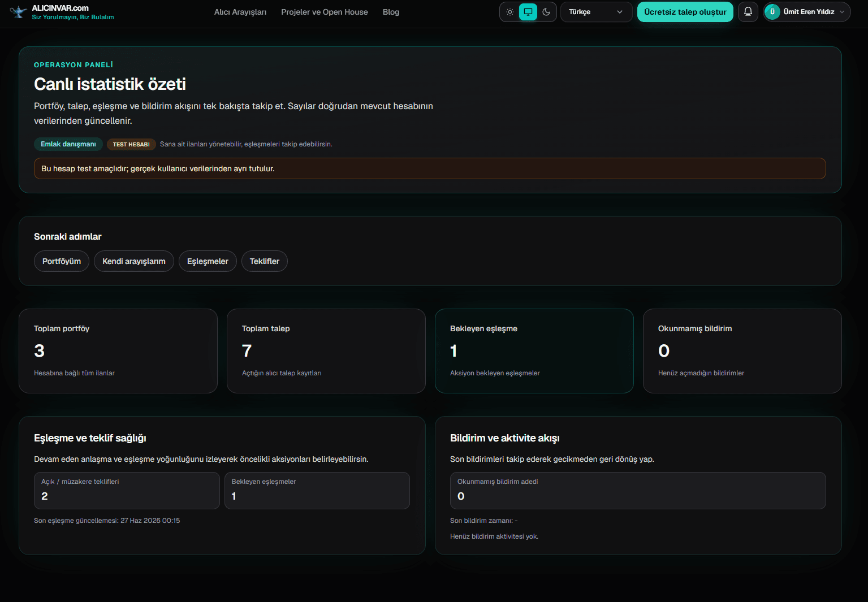This screenshot has width=868, height=602.
Task: Click the Bekleyen eşleşmeler stat box
Action: pyautogui.click(x=317, y=491)
